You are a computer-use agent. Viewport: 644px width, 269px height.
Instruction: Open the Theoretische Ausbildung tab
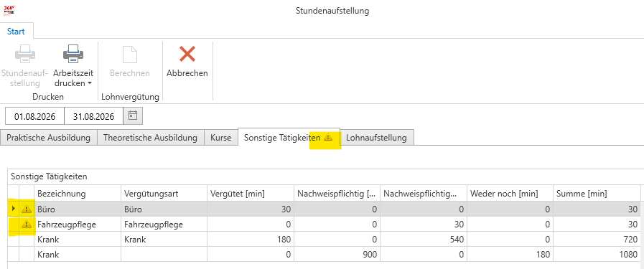click(x=150, y=138)
